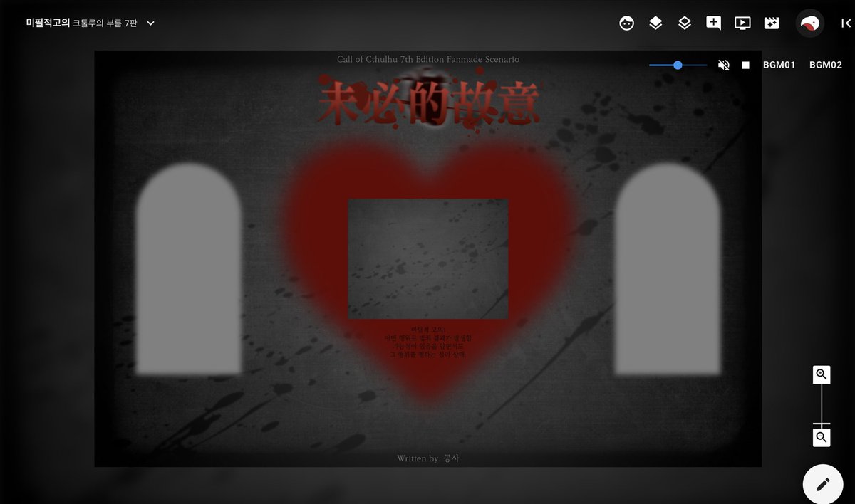The width and height of the screenshot is (855, 504).
Task: Click the red scenario title 未必的故意
Action: pyautogui.click(x=427, y=103)
